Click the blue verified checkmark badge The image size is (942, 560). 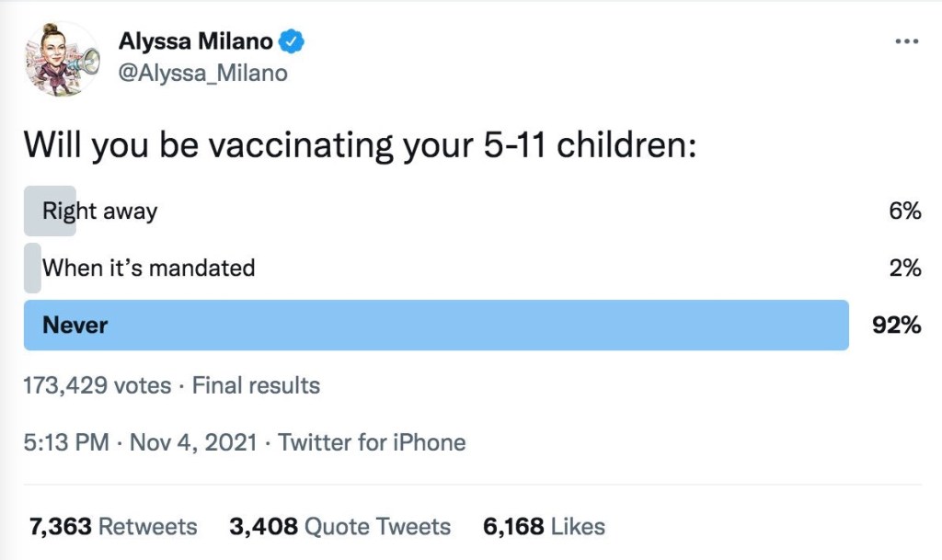tap(293, 41)
